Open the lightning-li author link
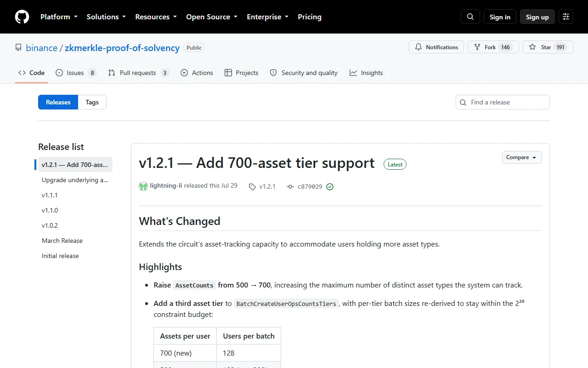 click(x=166, y=185)
